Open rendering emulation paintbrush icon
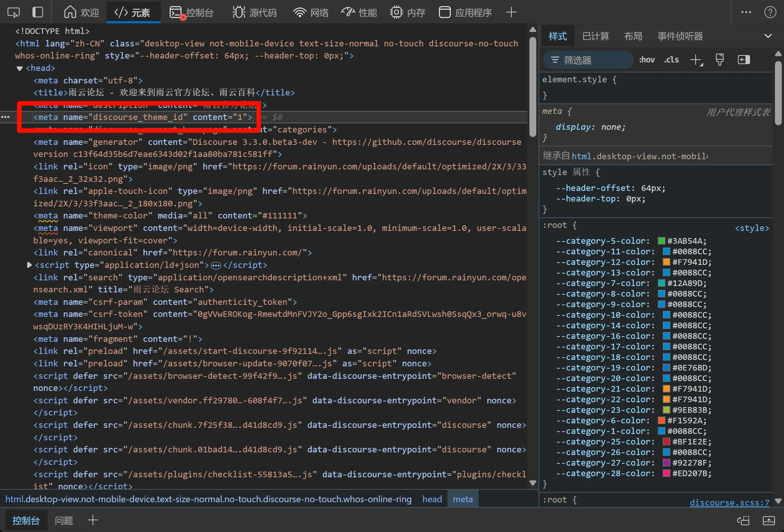 (x=719, y=60)
